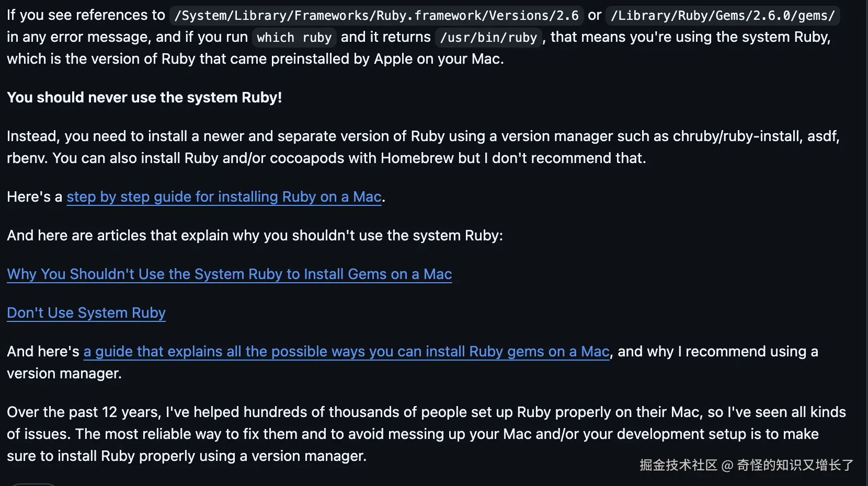Open the guide explaining ways to install Ruby gems
The height and width of the screenshot is (486, 868).
point(346,352)
